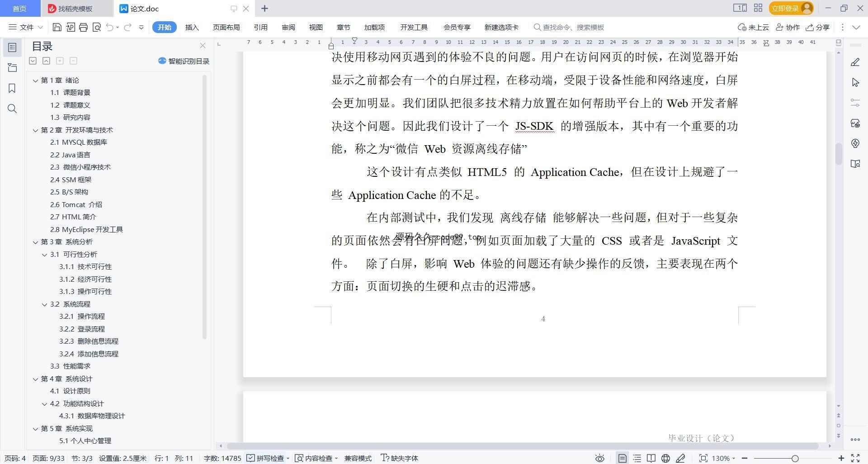Click the Redo arrow icon
The width and height of the screenshot is (868, 464).
(128, 27)
